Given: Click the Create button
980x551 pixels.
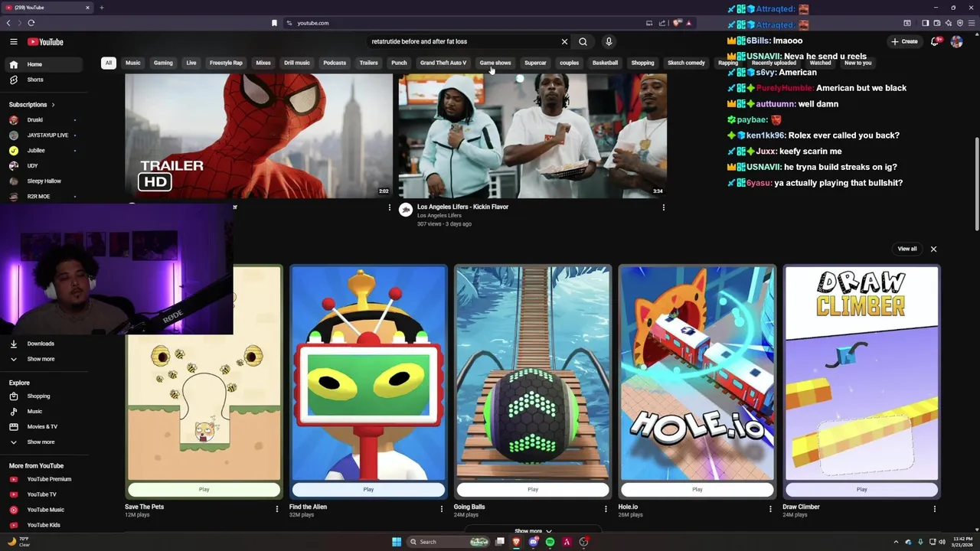Looking at the screenshot, I should tap(904, 42).
